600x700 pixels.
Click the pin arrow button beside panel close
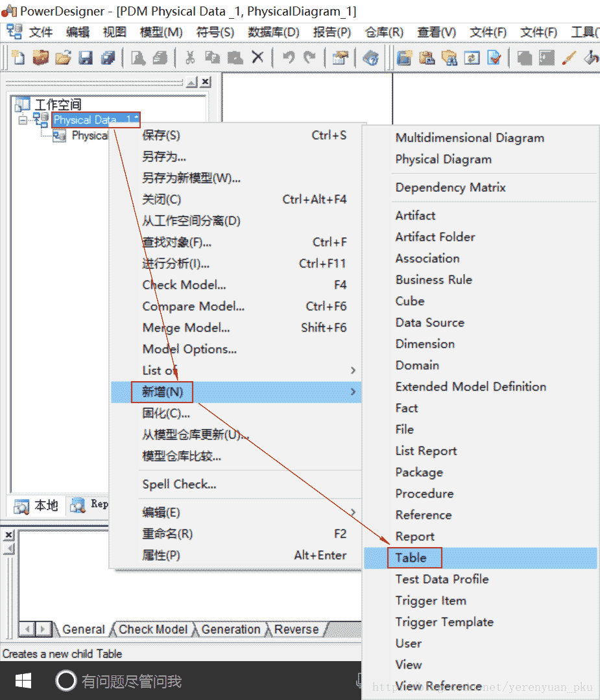point(191,82)
